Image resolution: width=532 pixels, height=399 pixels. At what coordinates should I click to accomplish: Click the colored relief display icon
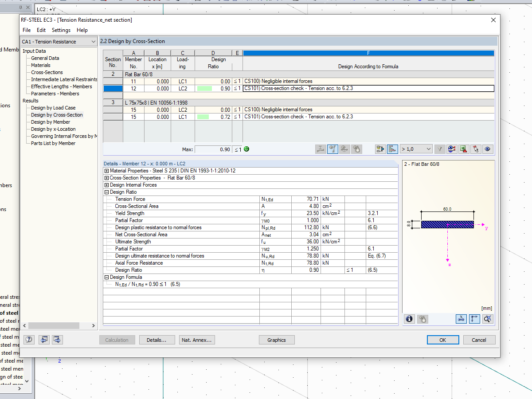(x=452, y=149)
